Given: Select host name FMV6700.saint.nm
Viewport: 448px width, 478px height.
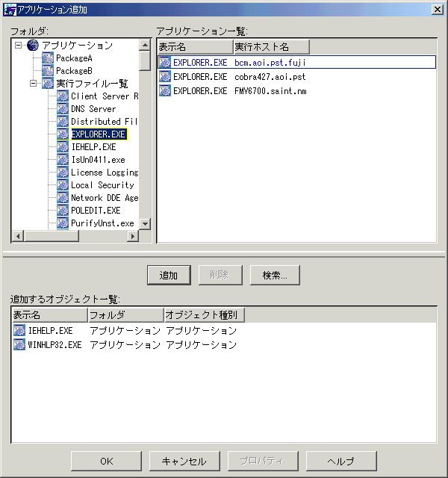Looking at the screenshot, I should 270,91.
